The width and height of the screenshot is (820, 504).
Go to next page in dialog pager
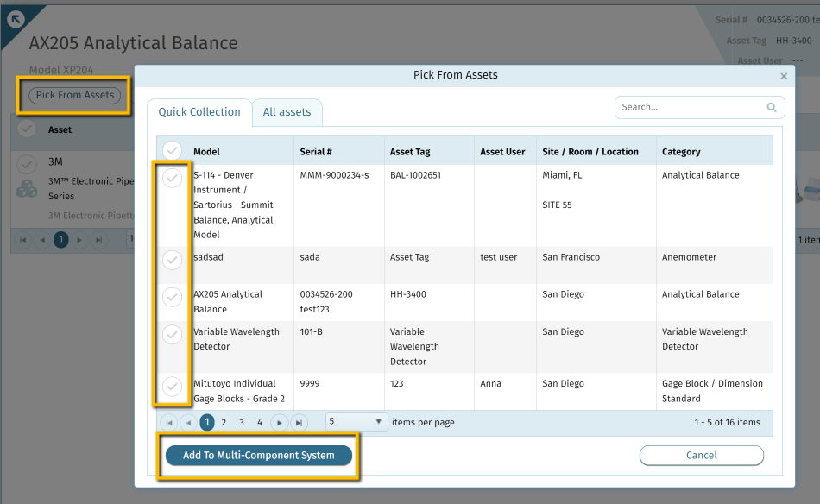pos(280,422)
